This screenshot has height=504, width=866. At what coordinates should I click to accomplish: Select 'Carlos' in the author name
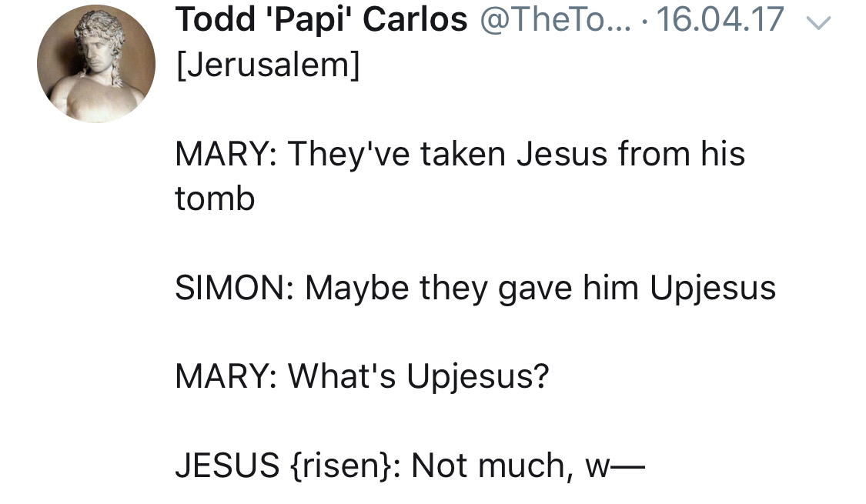click(x=416, y=20)
